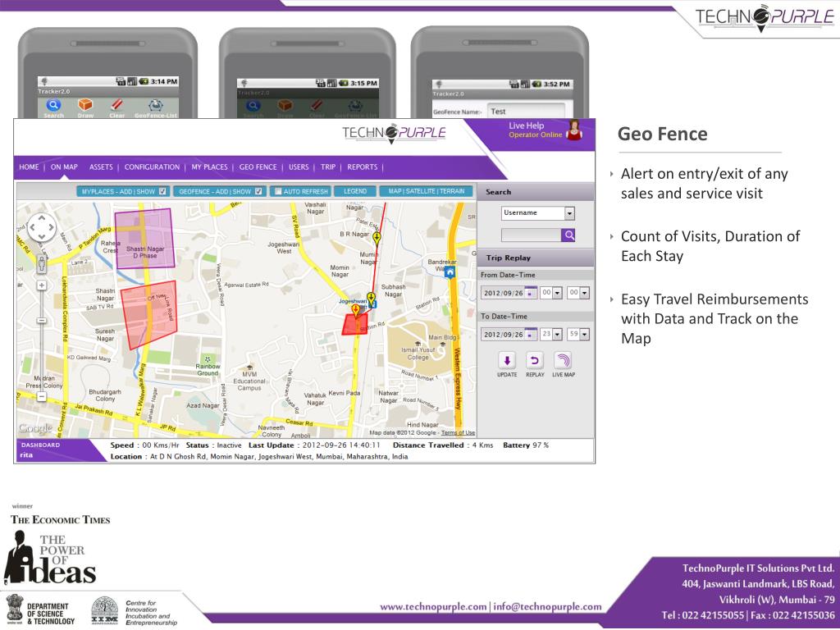Click yellow pin marker near B R Nagar
The height and width of the screenshot is (630, 840).
(377, 239)
